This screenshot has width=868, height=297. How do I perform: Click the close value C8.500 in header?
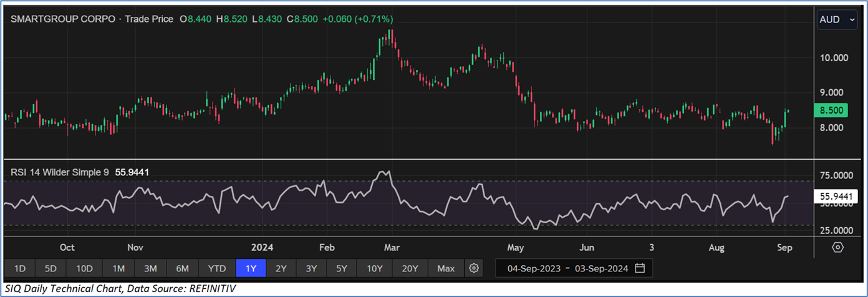click(303, 19)
